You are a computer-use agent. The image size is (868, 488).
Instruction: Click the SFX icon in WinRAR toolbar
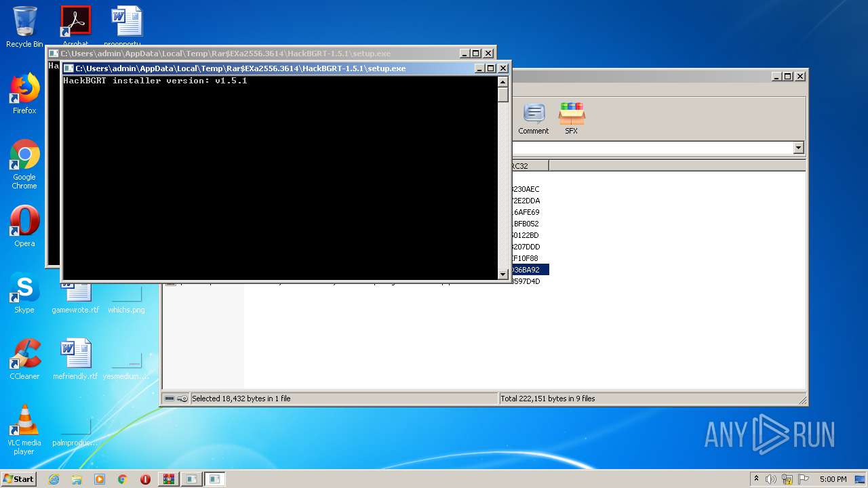tap(572, 119)
